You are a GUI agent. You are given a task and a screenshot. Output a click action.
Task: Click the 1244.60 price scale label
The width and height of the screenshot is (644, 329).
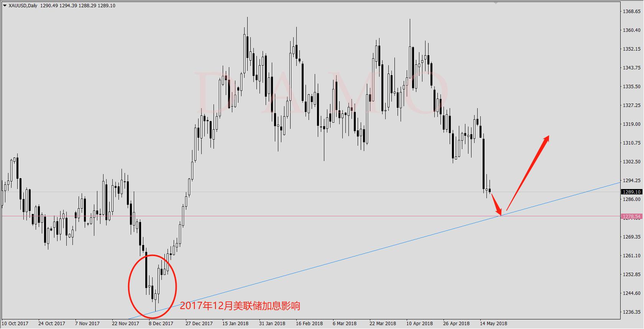[632, 293]
